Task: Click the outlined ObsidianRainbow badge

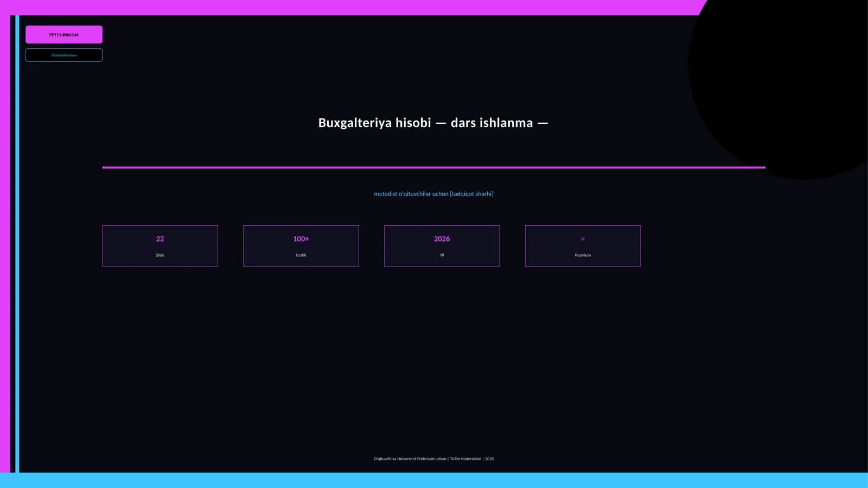Action: [x=64, y=55]
